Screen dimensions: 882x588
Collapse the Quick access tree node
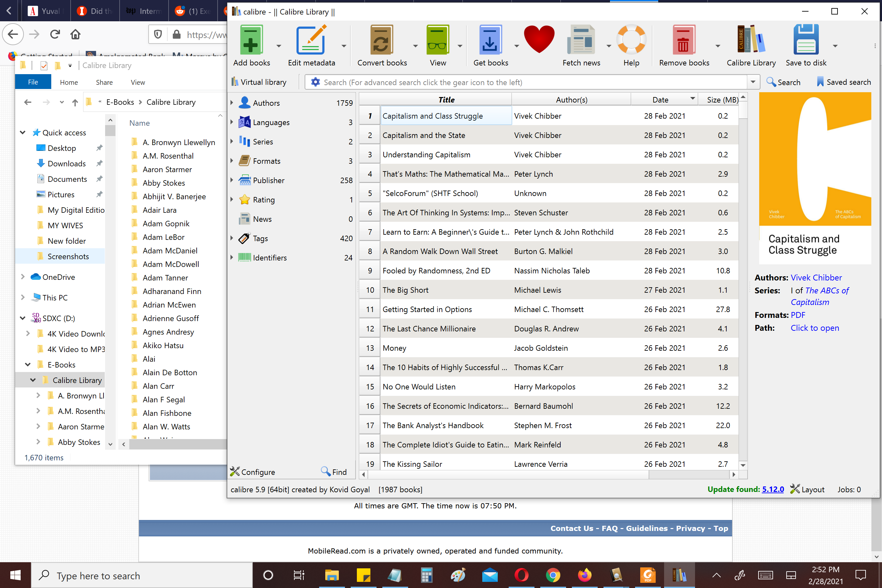click(x=23, y=132)
